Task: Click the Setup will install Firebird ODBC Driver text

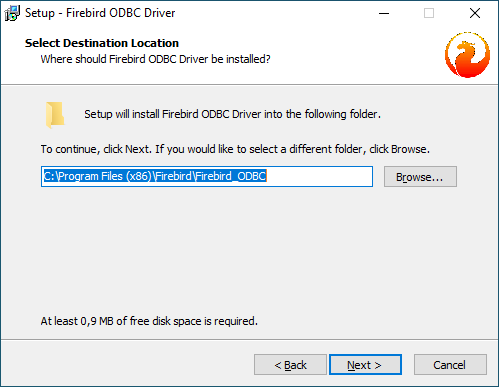Action: point(232,114)
